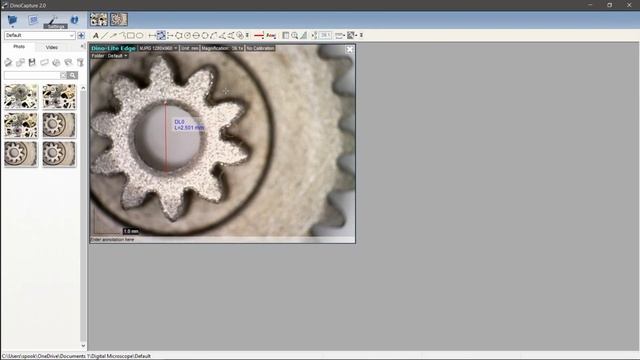Click the copy images icon in the photo panel
This screenshot has height=360, width=640.
tap(20, 62)
